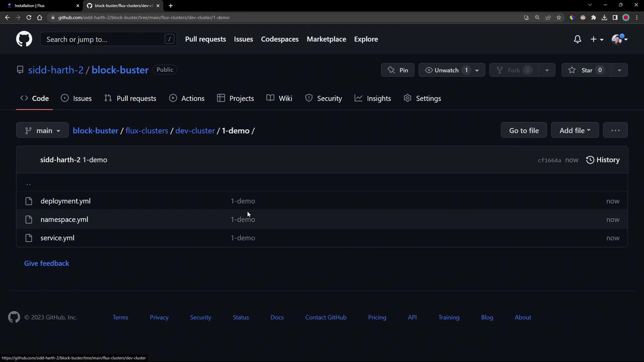Open the service.yml file
This screenshot has width=644, height=362.
pos(57,238)
